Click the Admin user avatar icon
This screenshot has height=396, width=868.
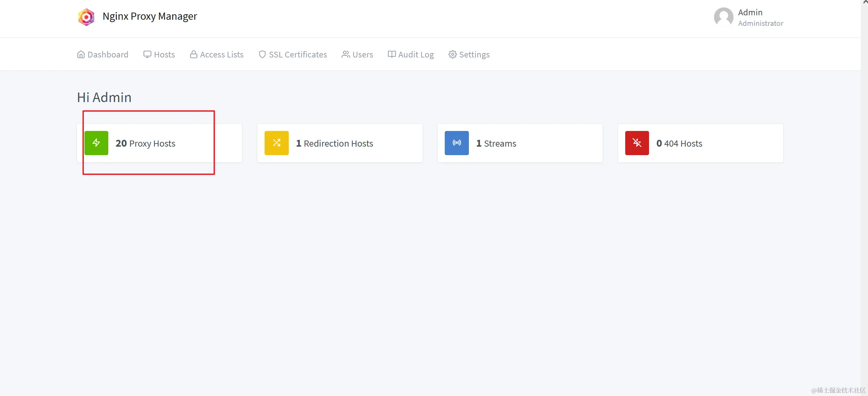723,17
